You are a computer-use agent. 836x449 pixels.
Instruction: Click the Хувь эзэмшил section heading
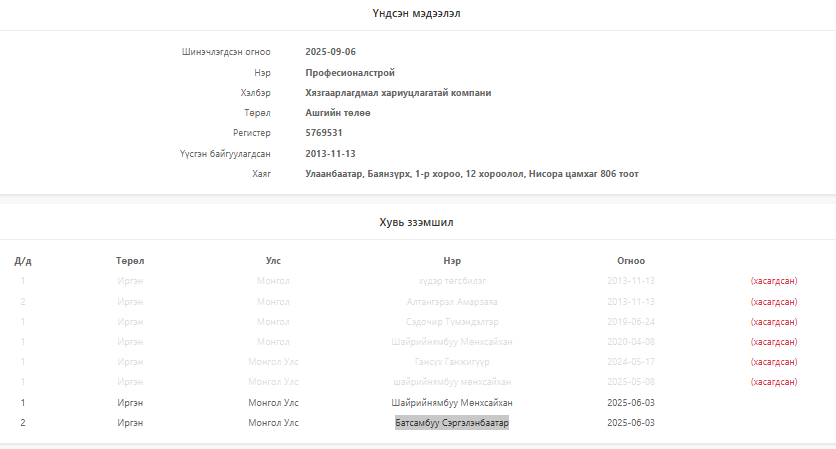pyautogui.click(x=417, y=221)
